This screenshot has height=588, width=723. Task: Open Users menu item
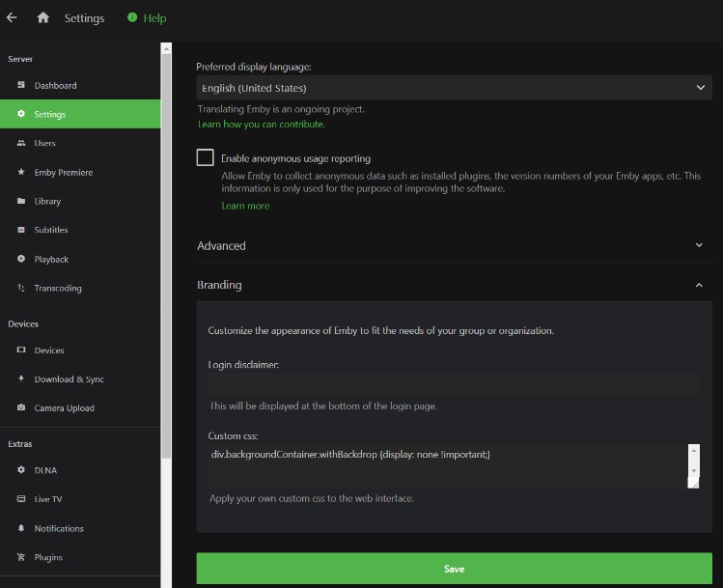tap(80, 143)
